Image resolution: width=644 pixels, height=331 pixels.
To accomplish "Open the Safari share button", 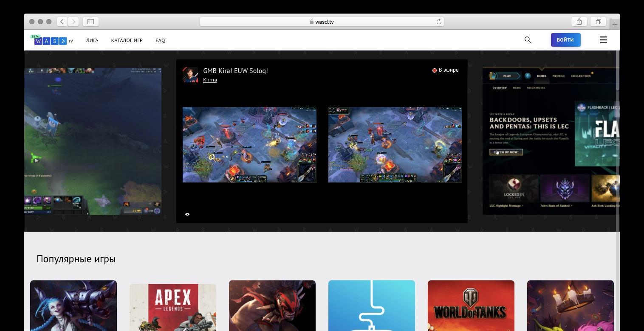I will click(x=579, y=22).
